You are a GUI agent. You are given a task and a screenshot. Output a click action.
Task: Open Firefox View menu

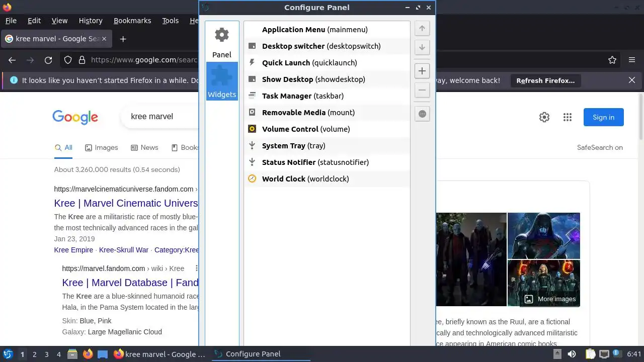point(59,21)
